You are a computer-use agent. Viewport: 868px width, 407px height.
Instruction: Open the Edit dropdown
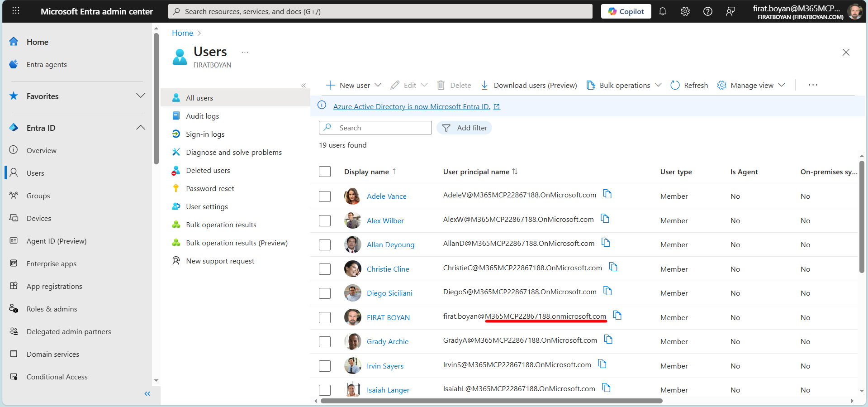(x=409, y=85)
